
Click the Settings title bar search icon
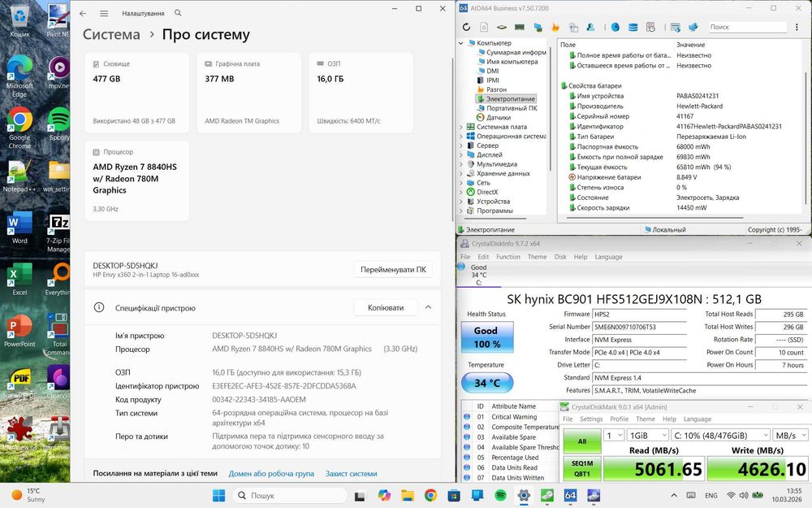[x=178, y=13]
